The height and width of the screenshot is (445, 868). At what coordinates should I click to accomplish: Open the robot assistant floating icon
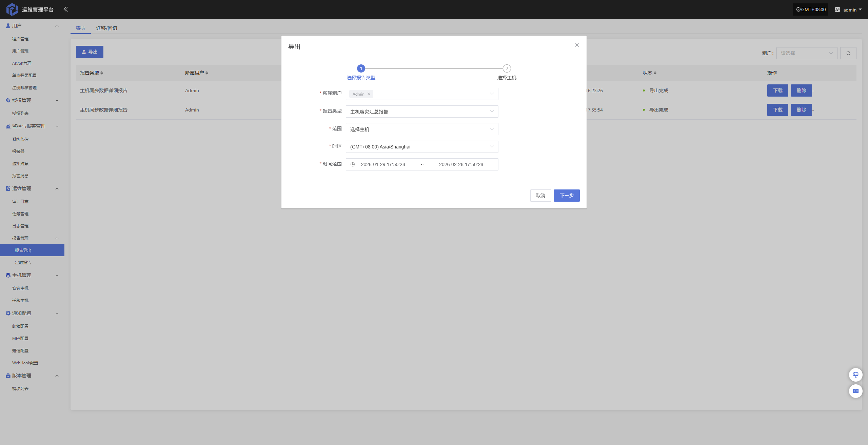tap(855, 375)
